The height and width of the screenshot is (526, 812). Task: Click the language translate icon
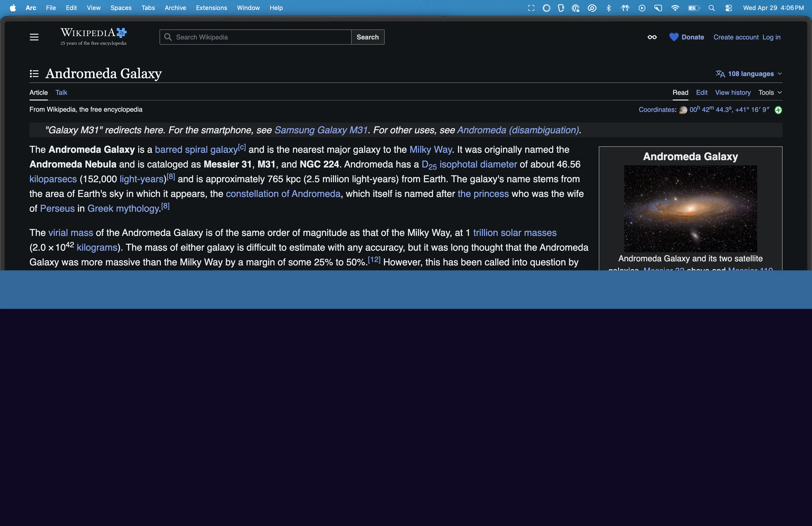pos(720,74)
